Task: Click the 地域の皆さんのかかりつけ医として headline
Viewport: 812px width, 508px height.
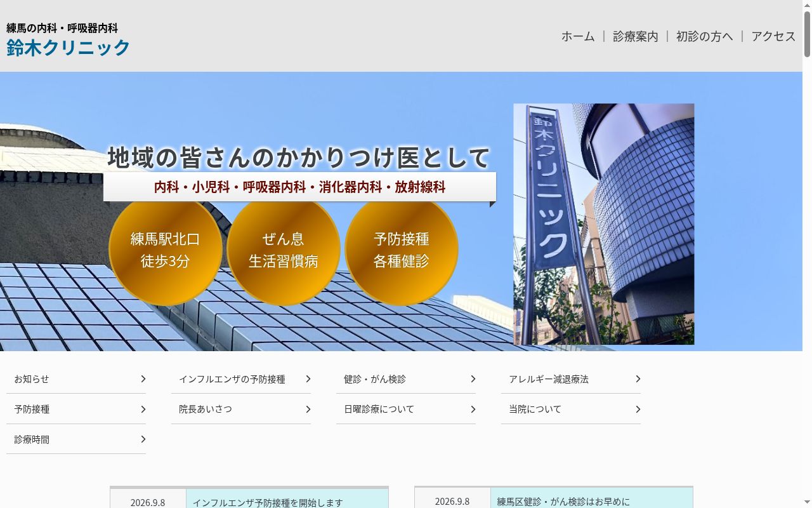Action: coord(299,157)
